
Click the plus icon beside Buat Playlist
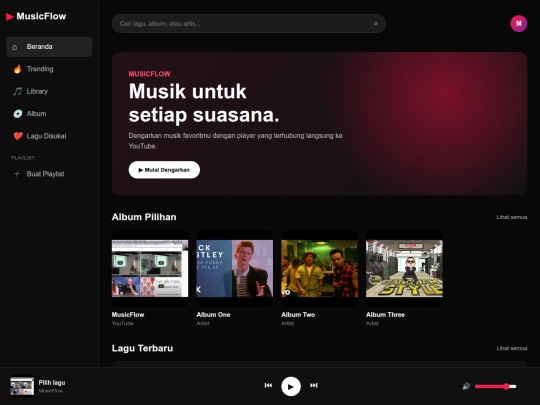coord(17,174)
